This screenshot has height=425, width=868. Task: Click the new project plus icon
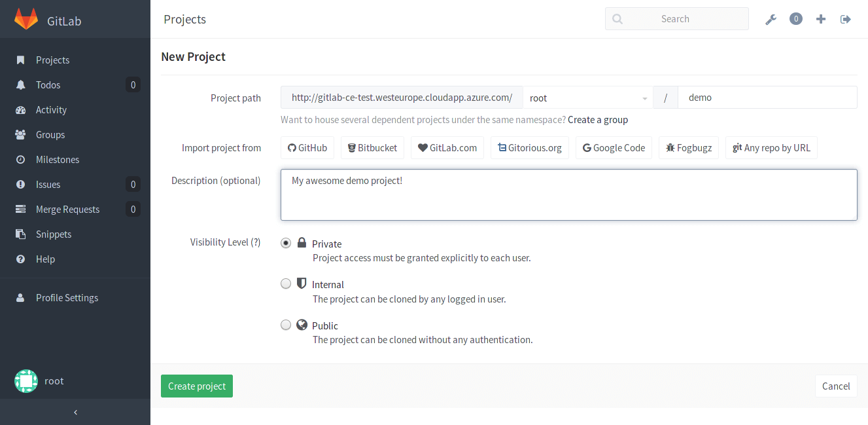pos(820,18)
